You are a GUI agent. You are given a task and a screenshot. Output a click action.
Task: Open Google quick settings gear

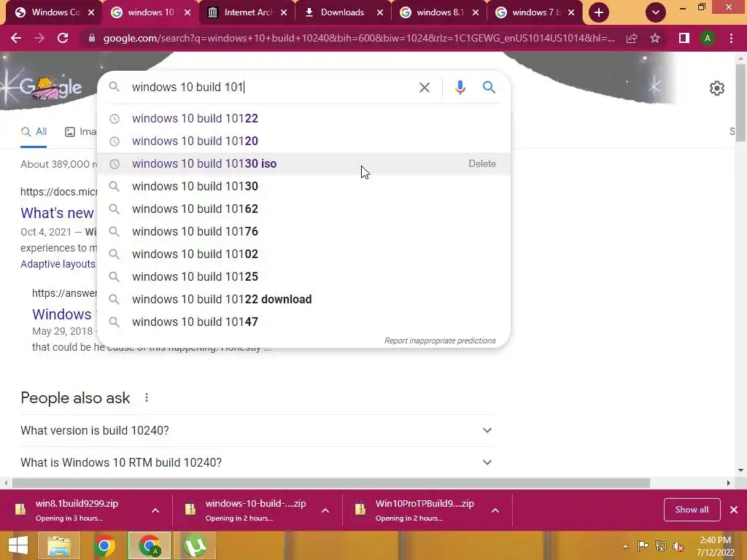[716, 88]
